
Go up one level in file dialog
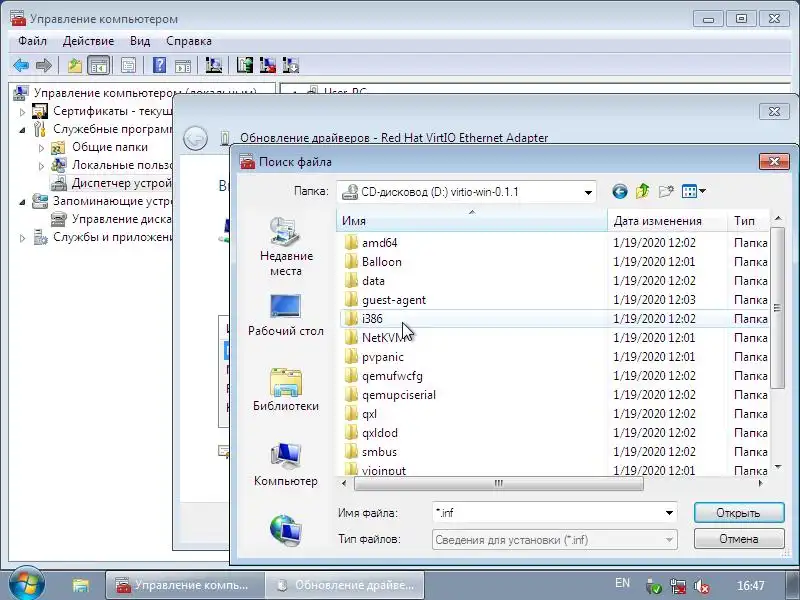[x=642, y=192]
